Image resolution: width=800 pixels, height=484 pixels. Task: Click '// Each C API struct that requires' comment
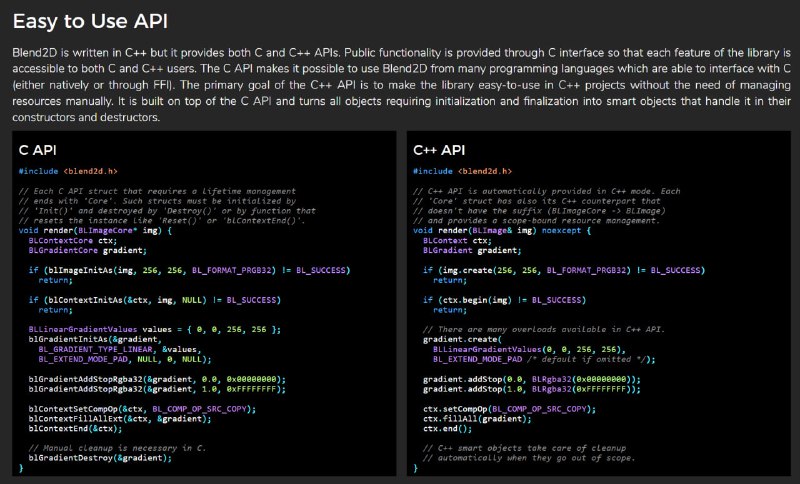(157, 191)
